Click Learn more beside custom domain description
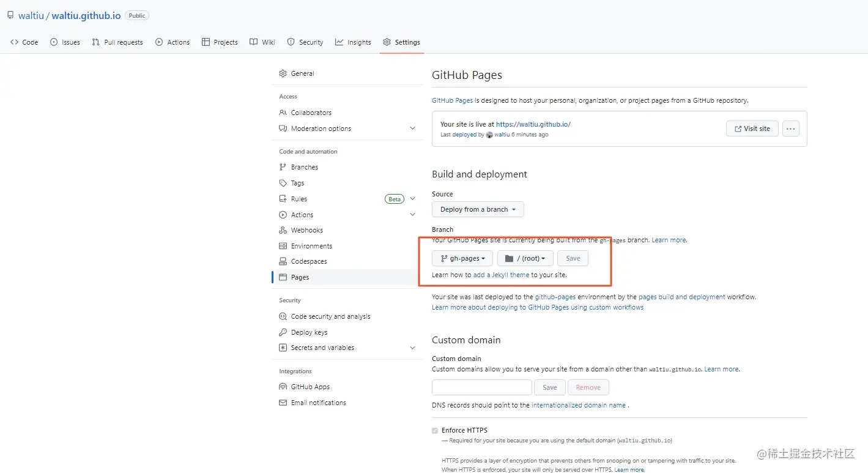Screen dimensions: 868x473 click(x=721, y=369)
